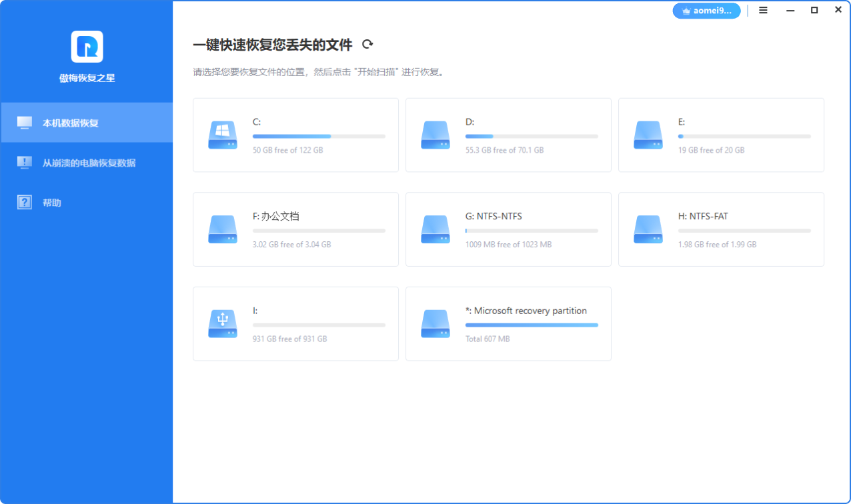Screen dimensions: 851x504
Task: Click the E: drive disk icon
Action: click(x=648, y=135)
